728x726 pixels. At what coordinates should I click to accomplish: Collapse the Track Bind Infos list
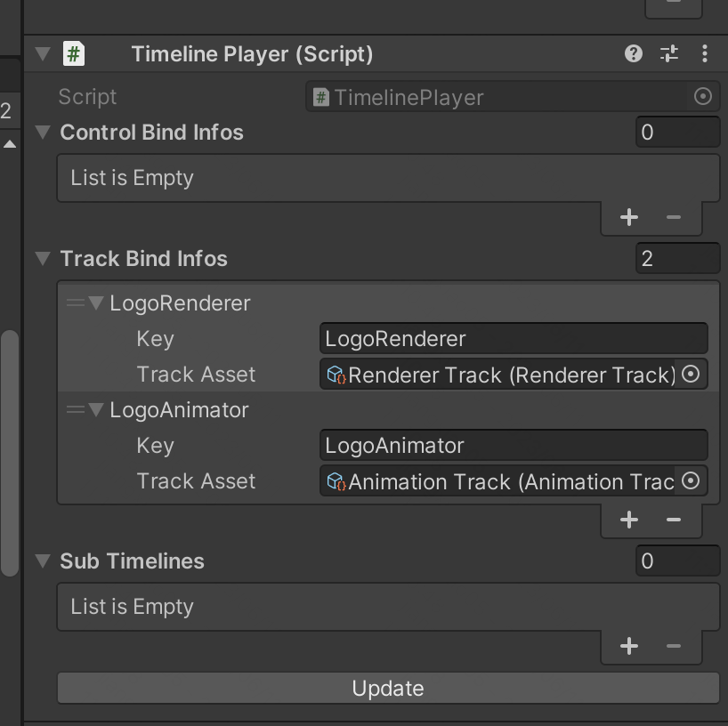(42, 259)
